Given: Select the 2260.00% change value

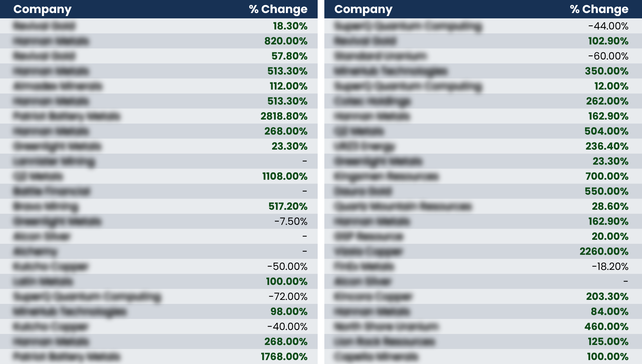Looking at the screenshot, I should [x=604, y=251].
